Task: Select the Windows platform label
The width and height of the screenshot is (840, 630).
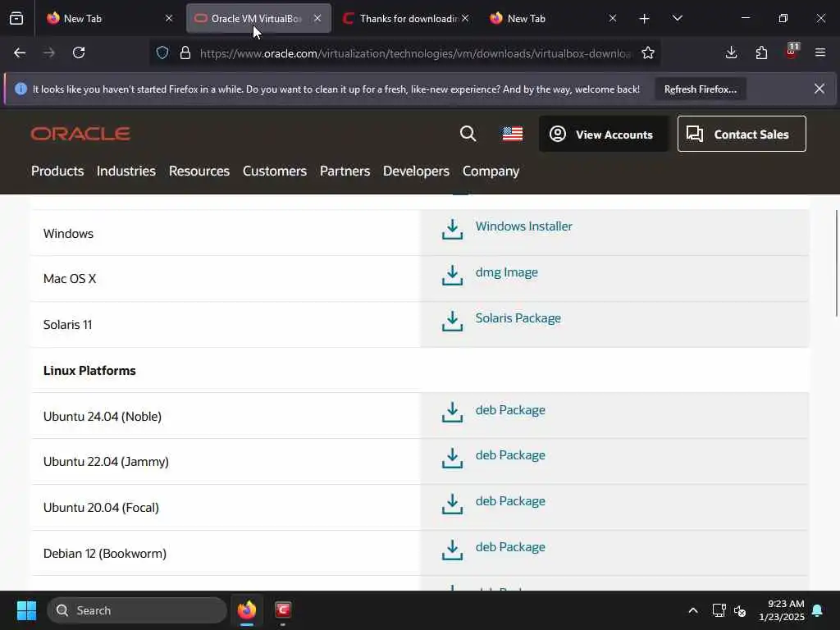Action: click(68, 234)
